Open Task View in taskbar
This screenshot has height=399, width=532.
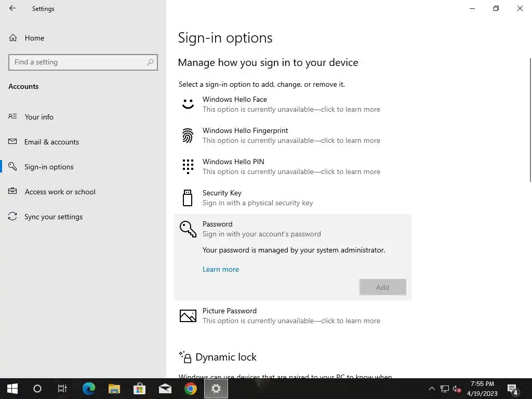click(62, 389)
